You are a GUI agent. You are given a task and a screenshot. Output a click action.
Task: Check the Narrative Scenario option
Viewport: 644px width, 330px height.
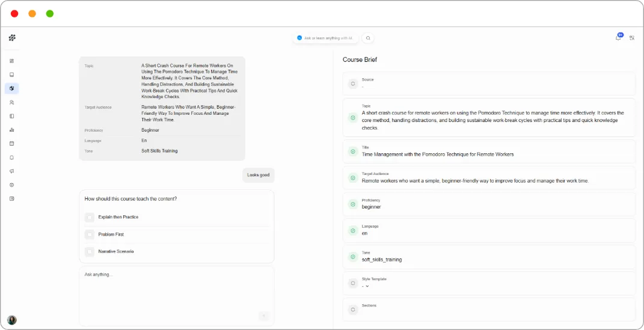coord(90,252)
